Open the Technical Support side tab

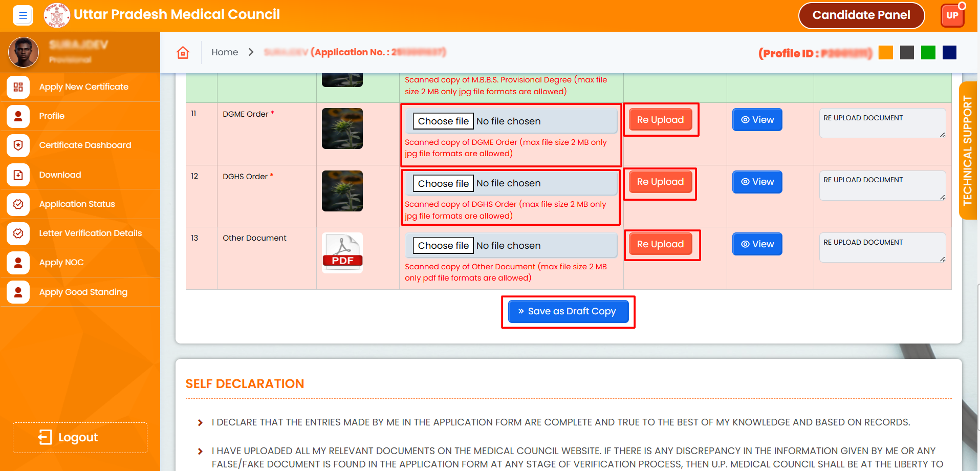[967, 151]
